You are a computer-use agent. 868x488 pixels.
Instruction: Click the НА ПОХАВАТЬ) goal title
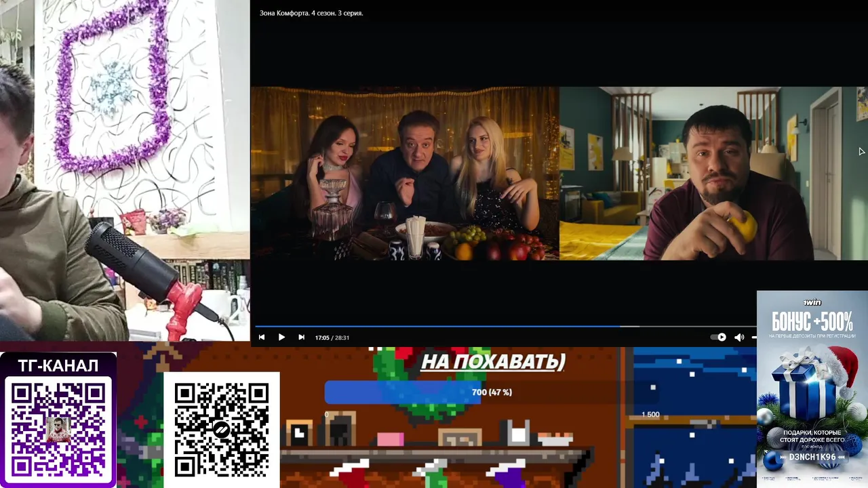(x=493, y=362)
